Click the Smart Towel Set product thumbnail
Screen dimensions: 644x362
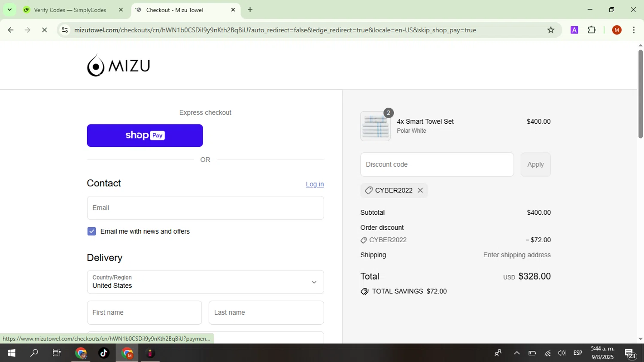[x=375, y=126]
